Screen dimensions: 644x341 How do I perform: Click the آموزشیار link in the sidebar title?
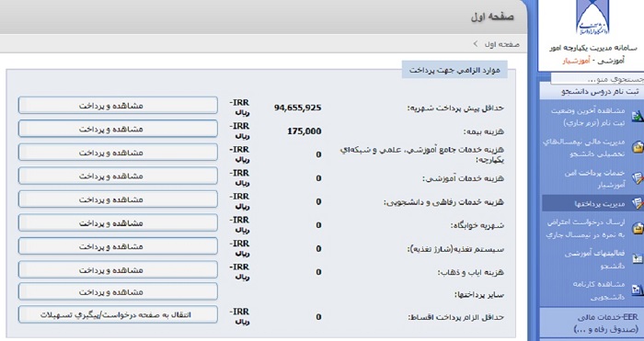click(x=576, y=62)
